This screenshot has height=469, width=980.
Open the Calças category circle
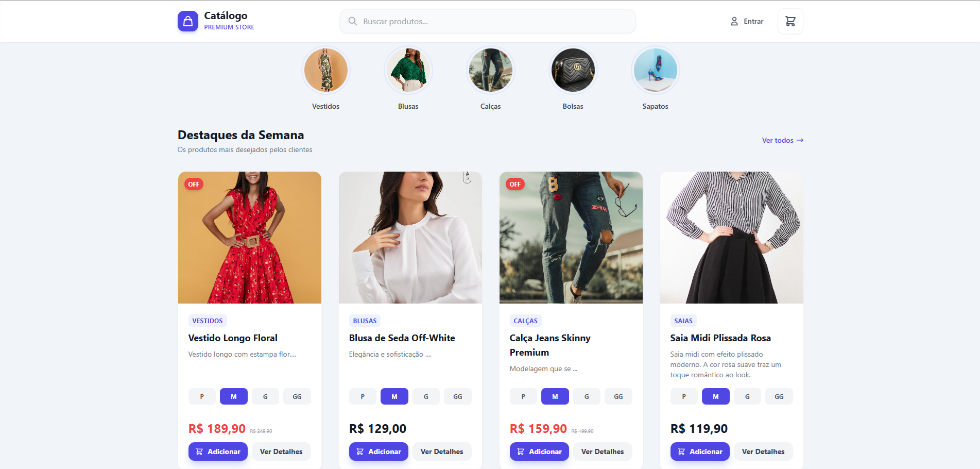490,70
